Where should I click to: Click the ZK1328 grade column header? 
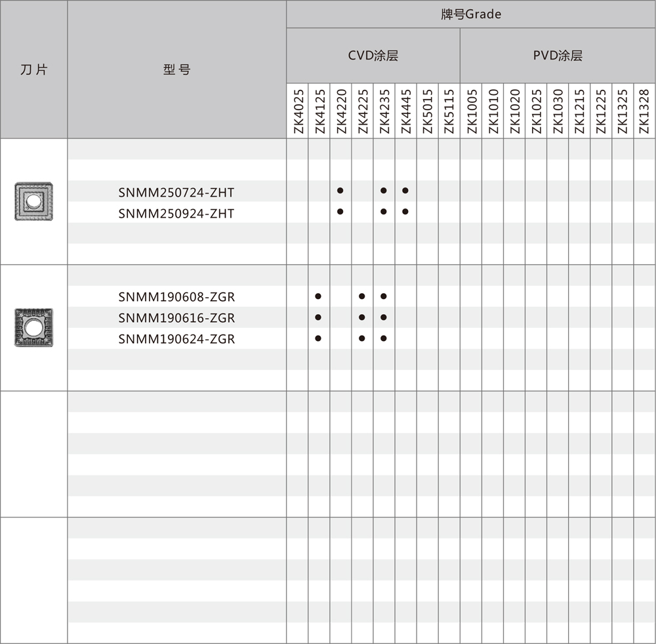pyautogui.click(x=644, y=111)
